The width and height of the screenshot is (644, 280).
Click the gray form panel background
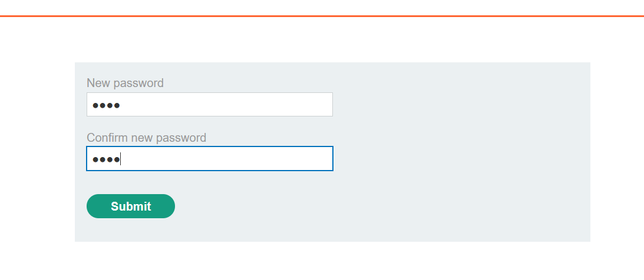(460, 153)
